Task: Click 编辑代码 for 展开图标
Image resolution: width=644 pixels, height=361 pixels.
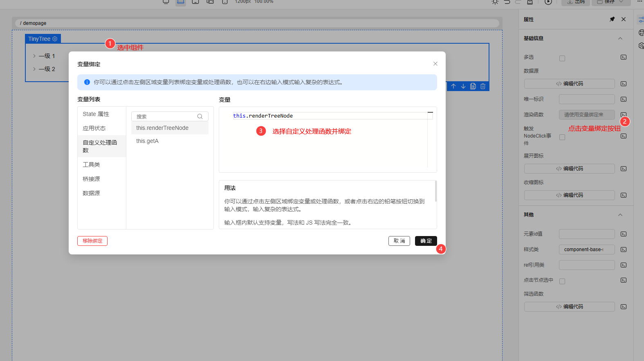Action: (x=570, y=169)
